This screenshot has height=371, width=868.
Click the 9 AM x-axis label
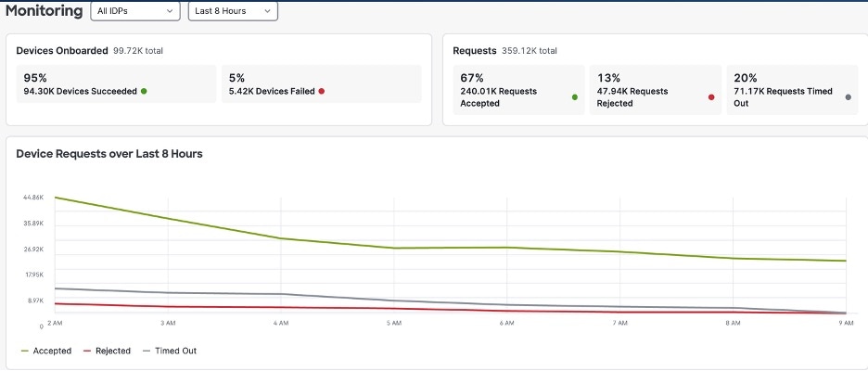847,323
